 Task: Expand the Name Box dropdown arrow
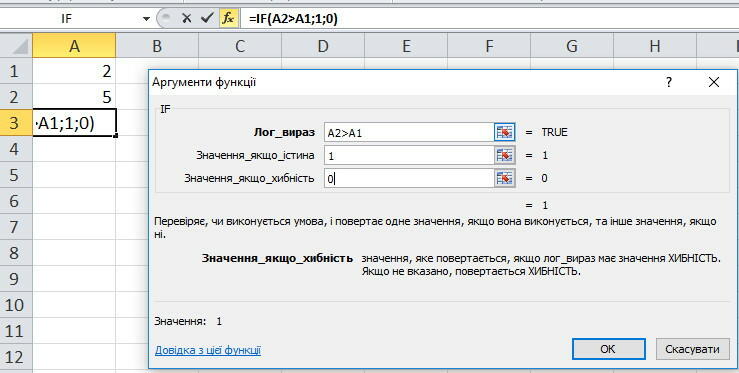(147, 19)
